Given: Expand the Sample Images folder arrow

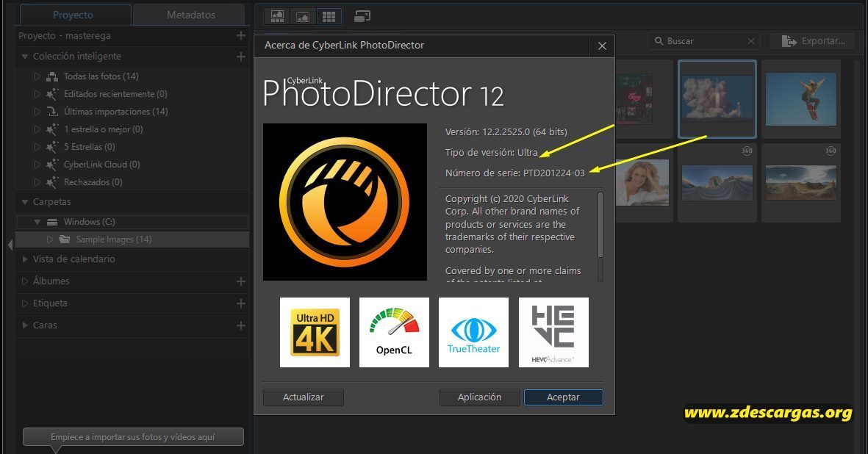Looking at the screenshot, I should 50,239.
